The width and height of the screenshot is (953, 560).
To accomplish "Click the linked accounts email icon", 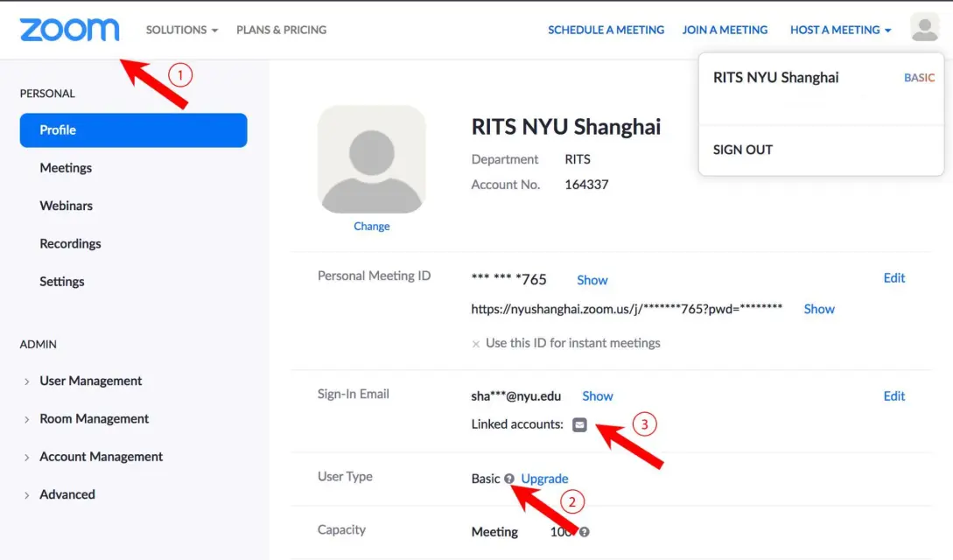I will [x=579, y=424].
